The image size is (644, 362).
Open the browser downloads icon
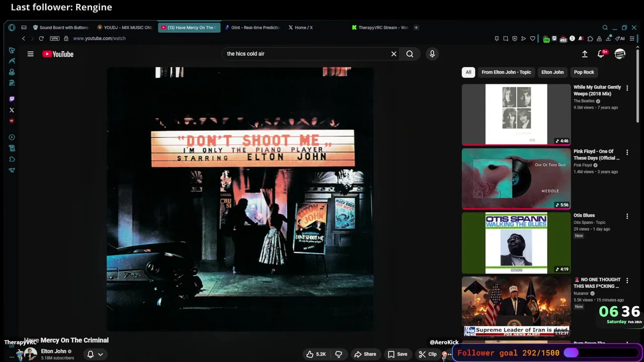[608, 38]
